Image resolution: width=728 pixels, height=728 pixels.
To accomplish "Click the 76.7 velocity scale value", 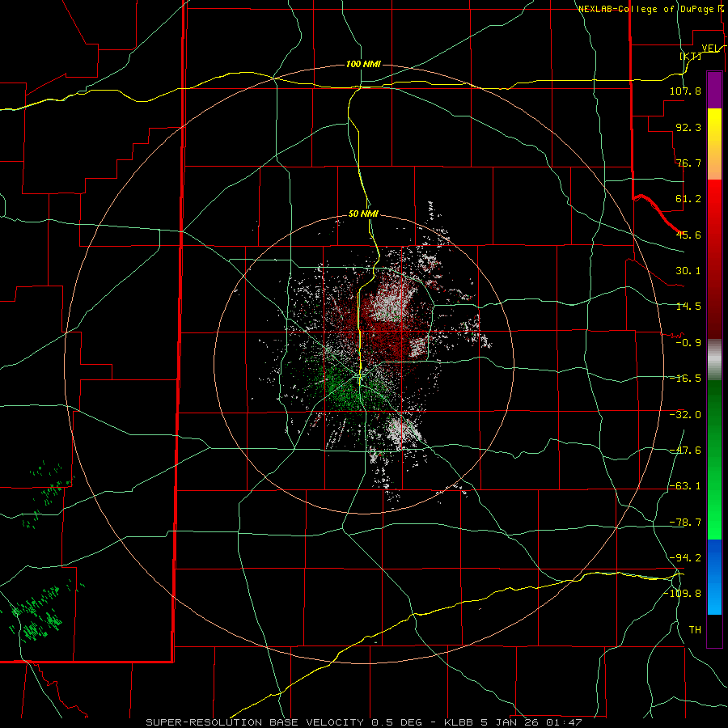I will 688,163.
